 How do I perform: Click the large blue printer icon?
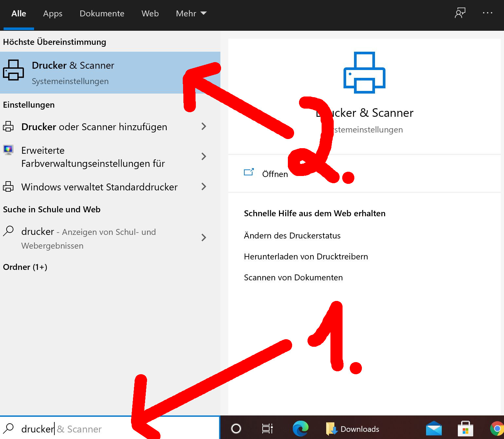364,73
